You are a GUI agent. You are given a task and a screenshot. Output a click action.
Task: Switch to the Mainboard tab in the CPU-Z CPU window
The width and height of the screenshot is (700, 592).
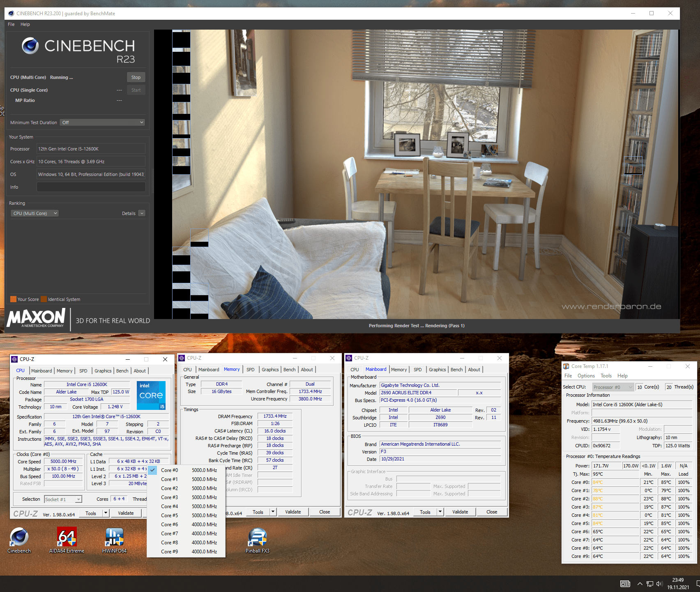41,371
